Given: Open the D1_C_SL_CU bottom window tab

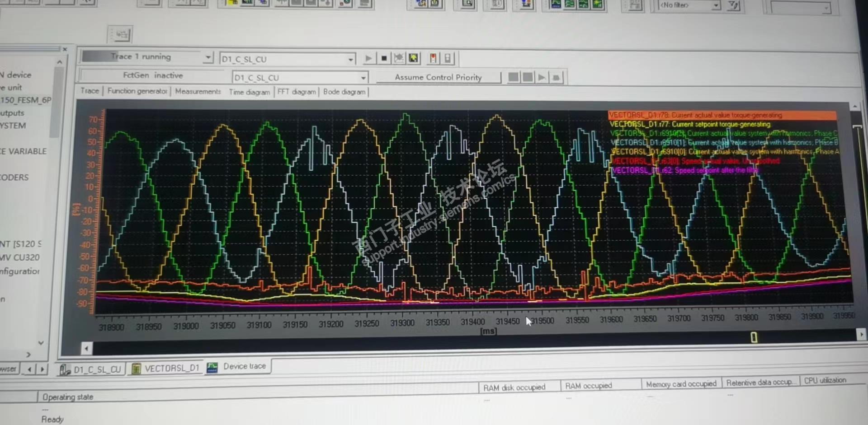Looking at the screenshot, I should point(91,369).
